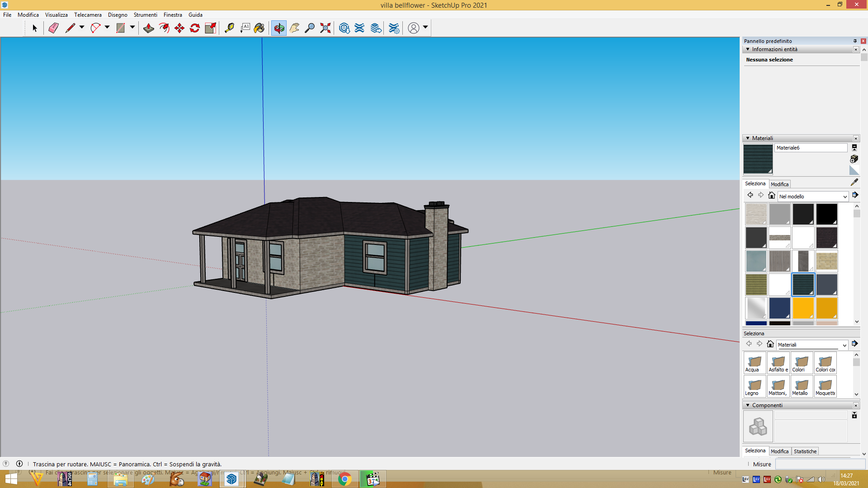This screenshot has height=488, width=868.
Task: Open the Mattoni materials folder
Action: [x=778, y=387]
